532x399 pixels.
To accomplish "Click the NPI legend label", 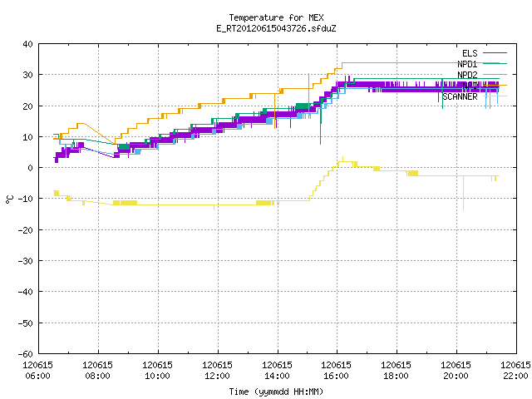I will pos(470,86).
